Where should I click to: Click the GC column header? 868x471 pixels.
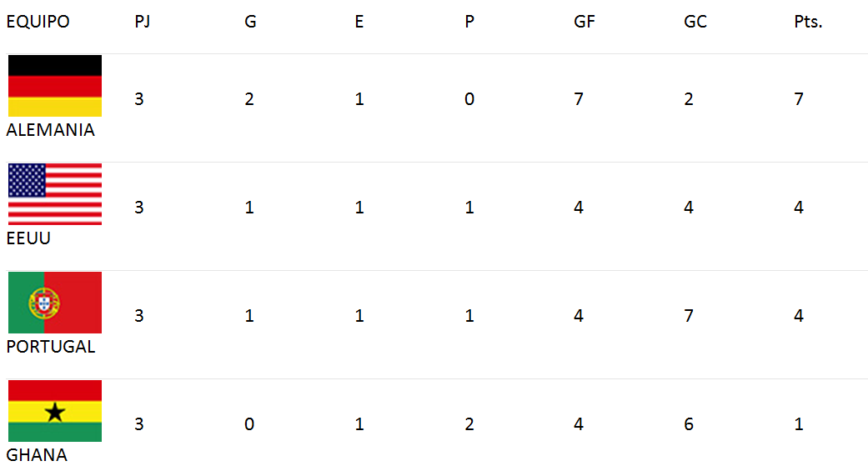pyautogui.click(x=695, y=22)
